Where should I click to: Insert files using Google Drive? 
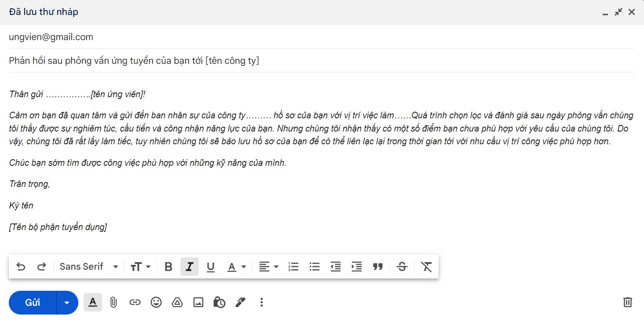click(177, 302)
